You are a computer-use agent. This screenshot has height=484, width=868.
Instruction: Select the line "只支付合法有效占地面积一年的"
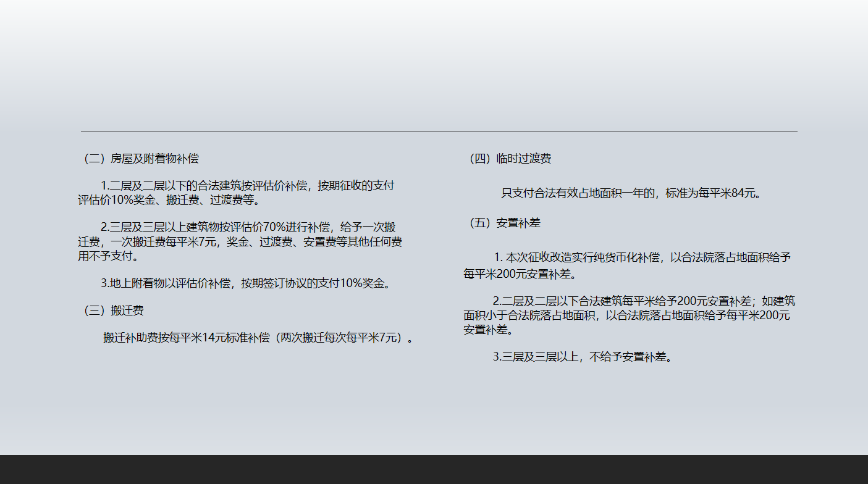point(631,193)
